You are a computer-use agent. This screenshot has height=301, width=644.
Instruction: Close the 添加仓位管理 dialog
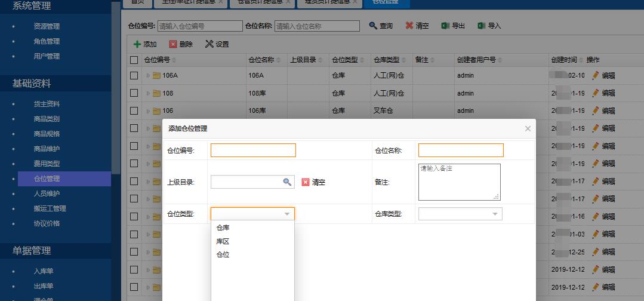pyautogui.click(x=528, y=128)
